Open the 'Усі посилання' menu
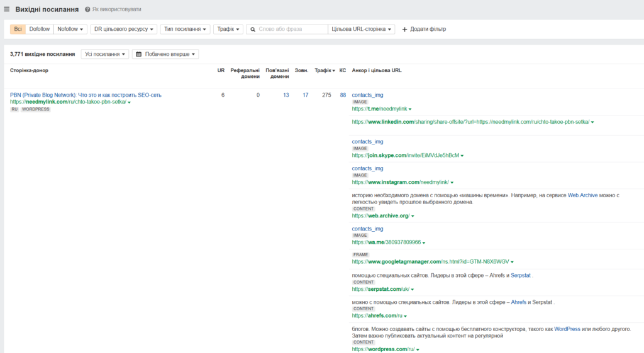The height and width of the screenshot is (353, 644). tap(104, 55)
